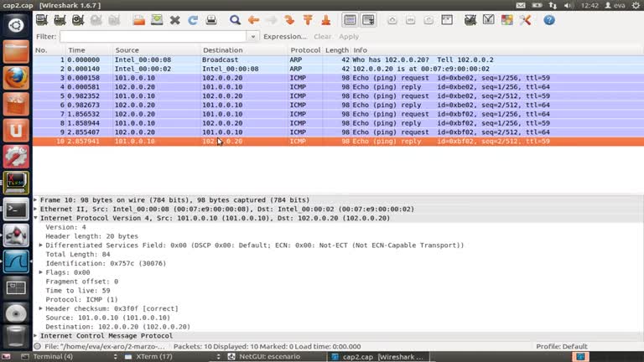Save capture file as
The width and height of the screenshot is (644, 362).
coord(157,20)
